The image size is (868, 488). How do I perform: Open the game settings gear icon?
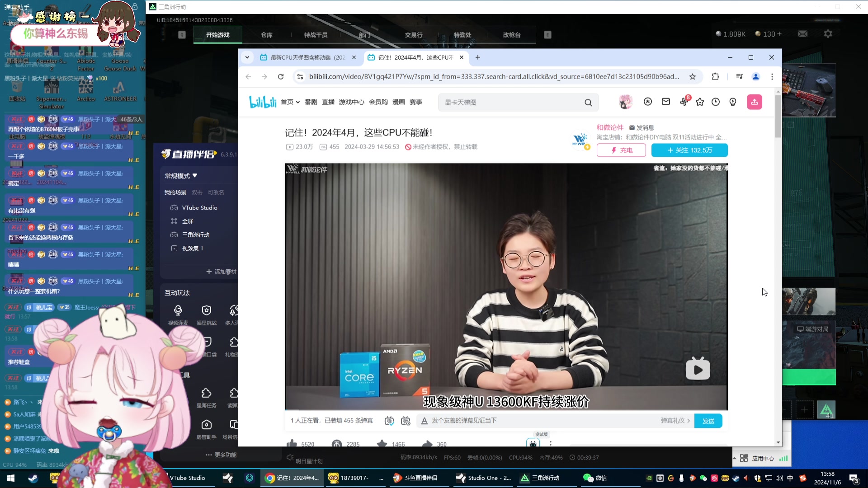(x=828, y=34)
